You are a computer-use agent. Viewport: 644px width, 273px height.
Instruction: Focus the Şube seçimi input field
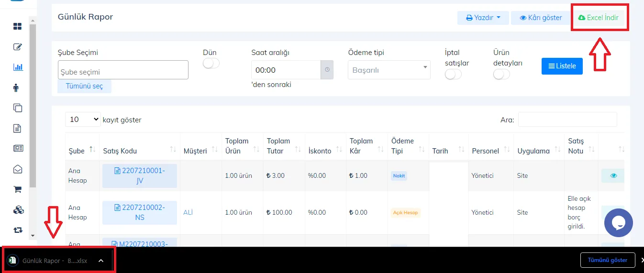123,70
